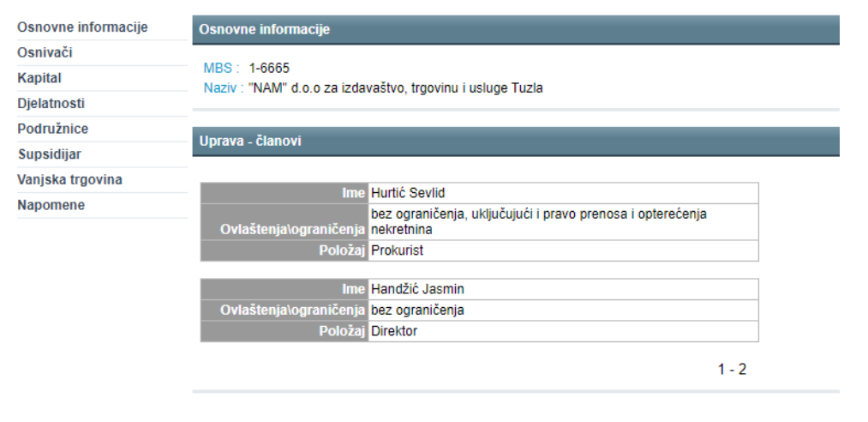Click the name Hurtić Sevlid

408,193
